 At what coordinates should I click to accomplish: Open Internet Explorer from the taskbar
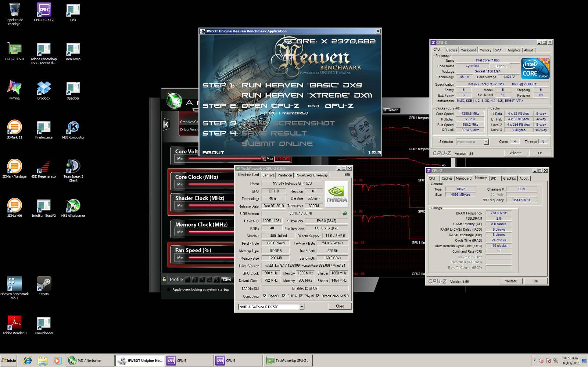pos(28,361)
